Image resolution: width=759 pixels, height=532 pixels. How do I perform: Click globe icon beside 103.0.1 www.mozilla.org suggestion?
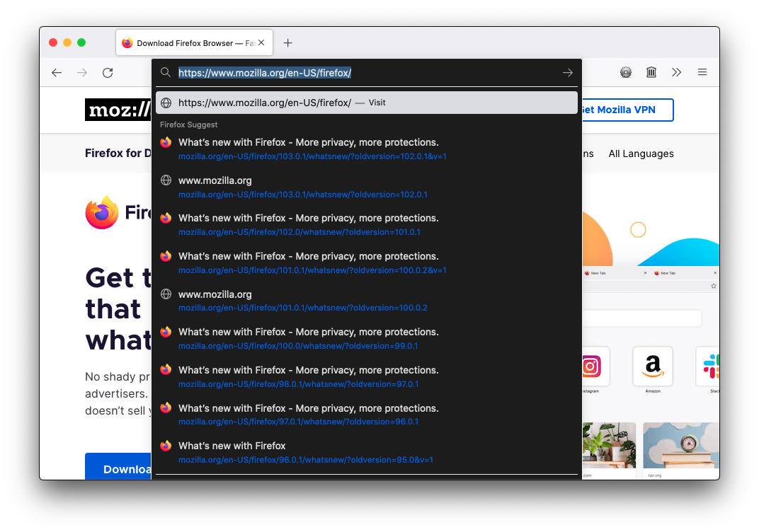pos(166,180)
